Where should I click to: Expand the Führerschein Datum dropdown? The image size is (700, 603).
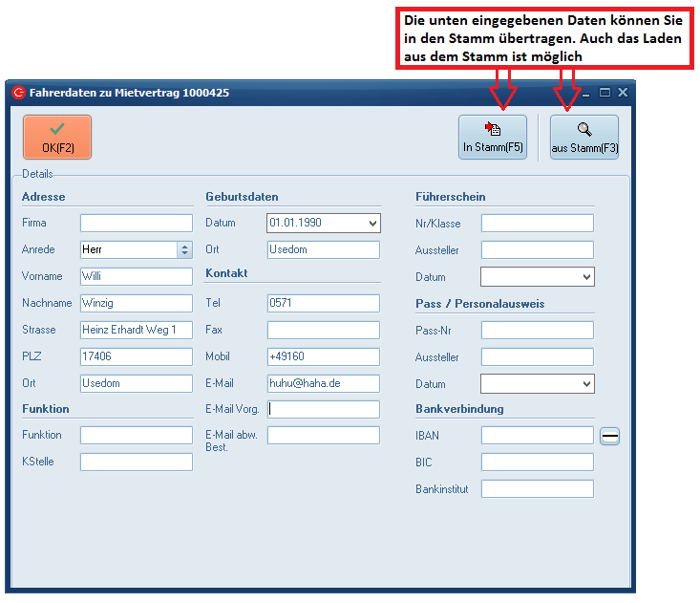point(585,277)
